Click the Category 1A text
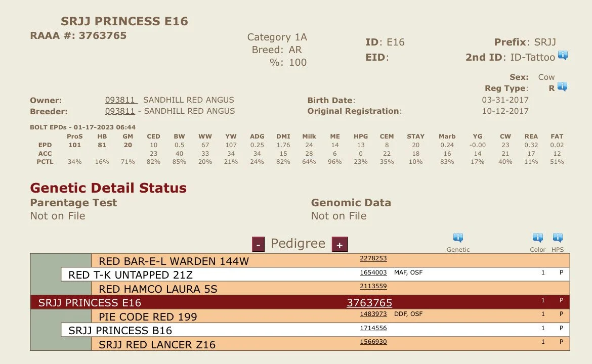This screenshot has height=364, width=592. pyautogui.click(x=277, y=37)
